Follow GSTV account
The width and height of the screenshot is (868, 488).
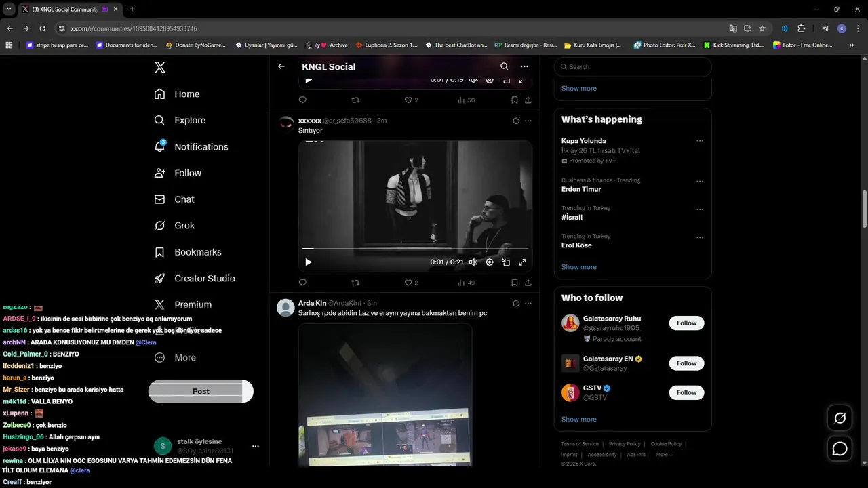[686, 392]
